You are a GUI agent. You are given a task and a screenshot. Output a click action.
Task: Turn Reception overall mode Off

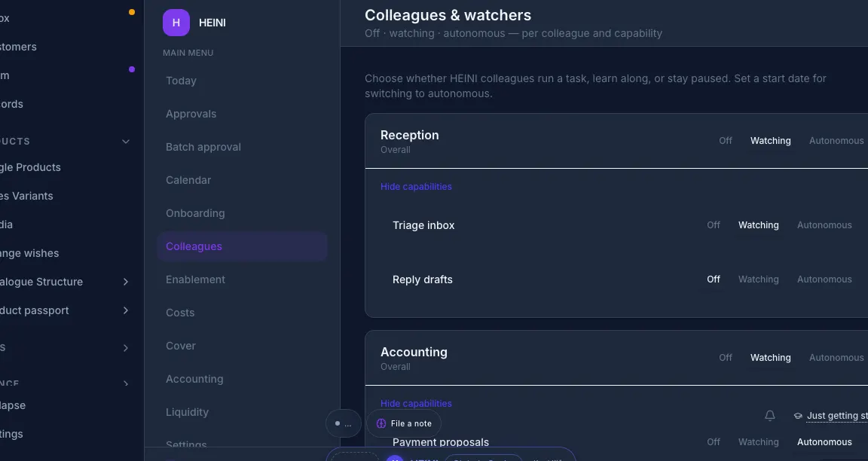(x=725, y=141)
